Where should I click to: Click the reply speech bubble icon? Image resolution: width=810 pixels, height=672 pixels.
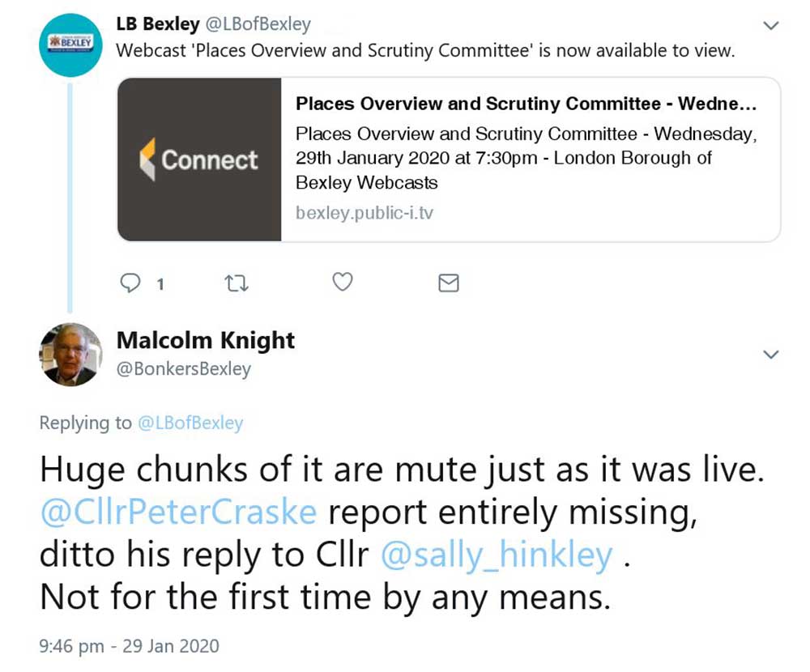point(130,283)
